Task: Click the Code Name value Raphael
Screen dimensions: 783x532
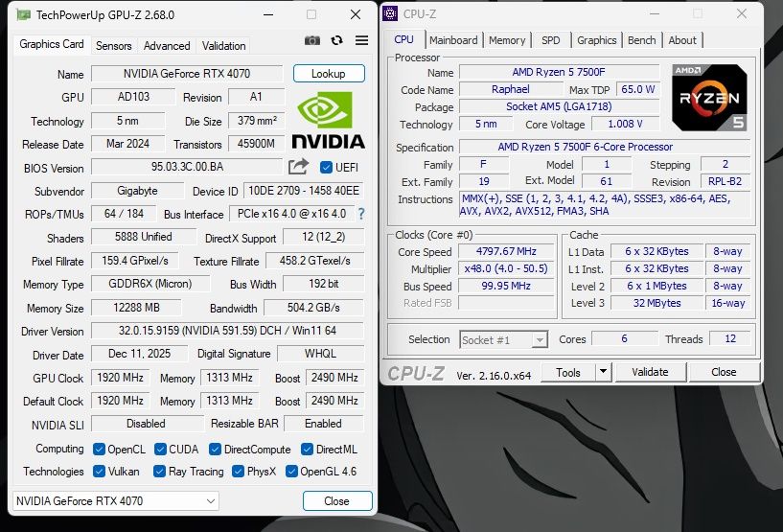Action: click(511, 89)
